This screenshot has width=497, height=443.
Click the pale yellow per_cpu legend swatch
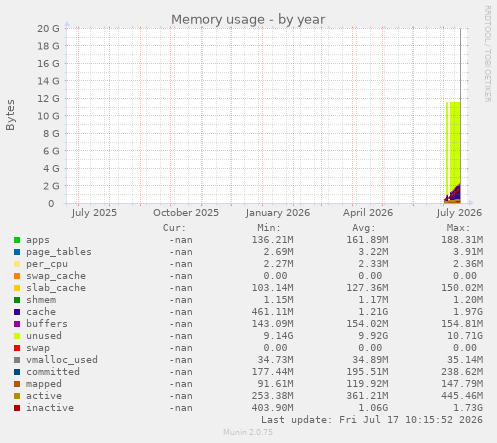pos(17,264)
